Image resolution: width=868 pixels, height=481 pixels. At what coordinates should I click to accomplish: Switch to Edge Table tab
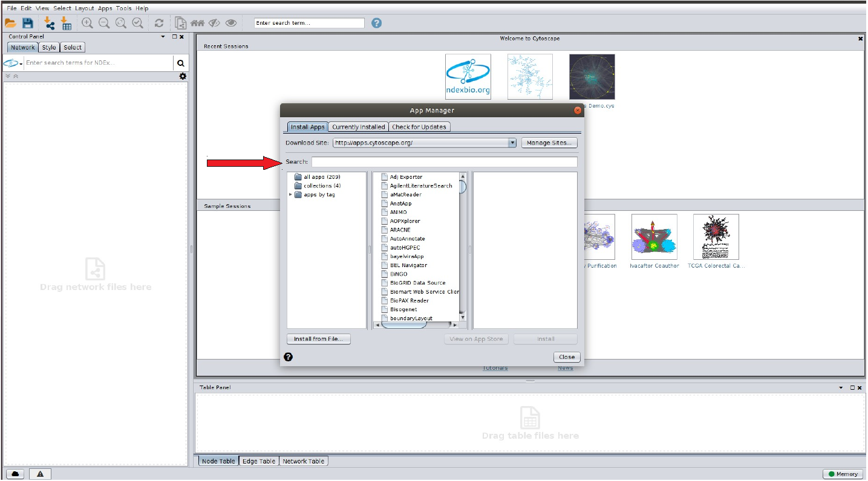tap(259, 461)
